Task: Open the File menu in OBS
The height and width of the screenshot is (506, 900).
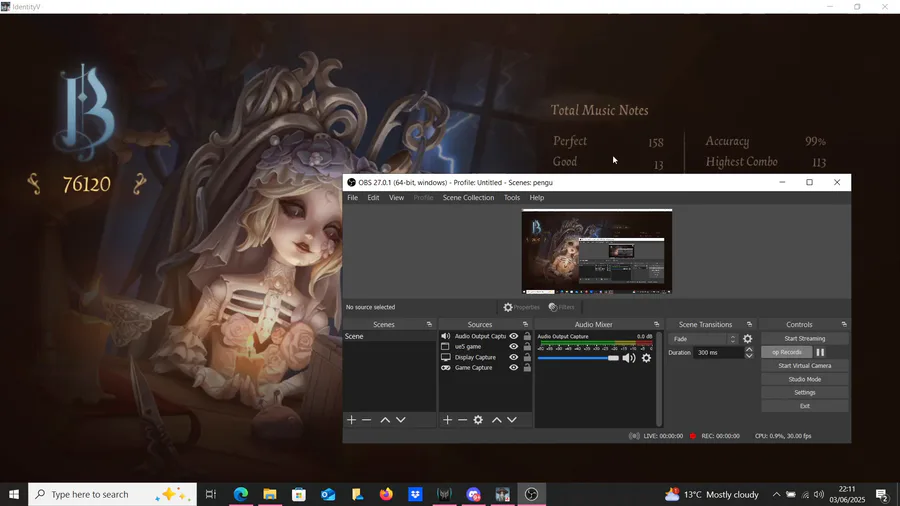Action: [x=352, y=197]
